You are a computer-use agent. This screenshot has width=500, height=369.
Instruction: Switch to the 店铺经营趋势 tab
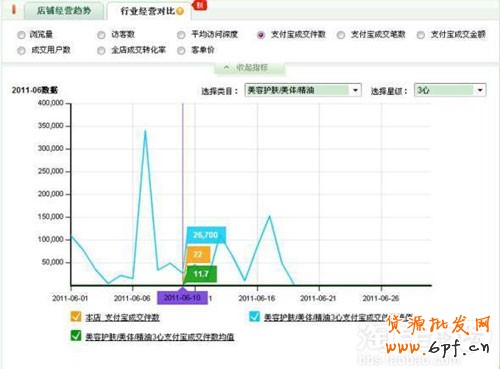click(x=64, y=11)
